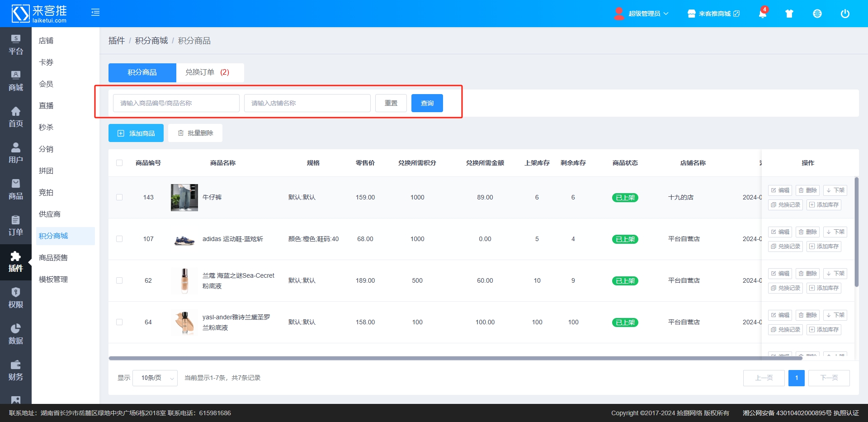Viewport: 868px width, 422px height.
Task: Expand the 10条/页 page size dropdown
Action: click(155, 378)
